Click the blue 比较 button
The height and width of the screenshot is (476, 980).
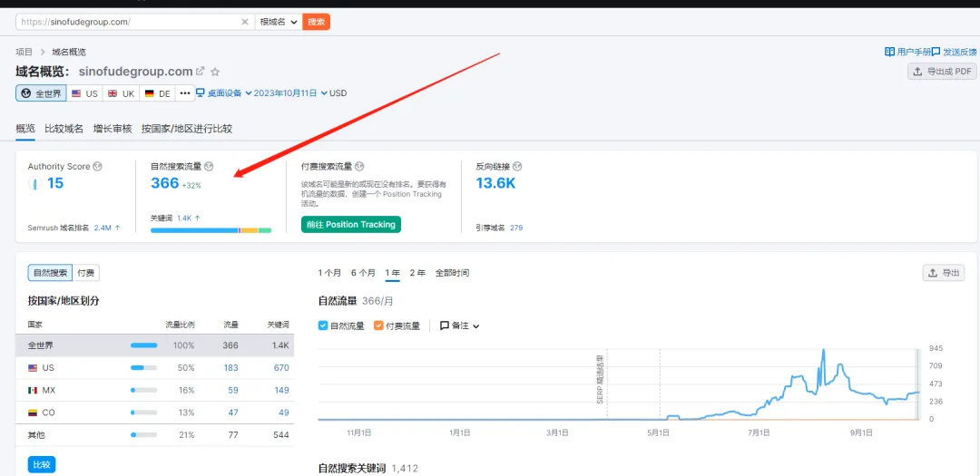pos(42,465)
